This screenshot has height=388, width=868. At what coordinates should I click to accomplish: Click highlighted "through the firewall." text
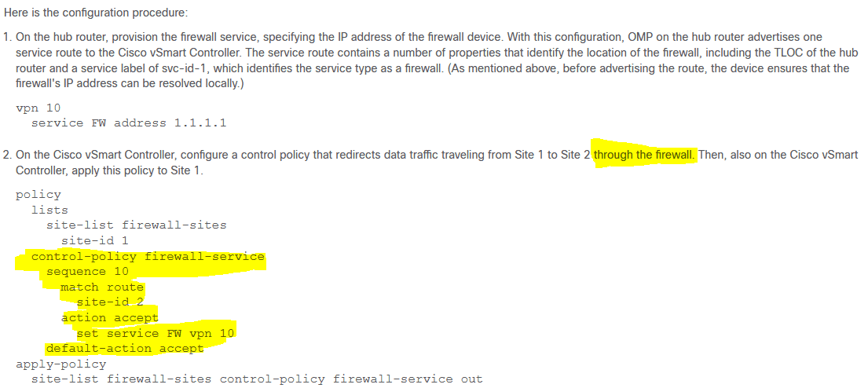[x=644, y=155]
